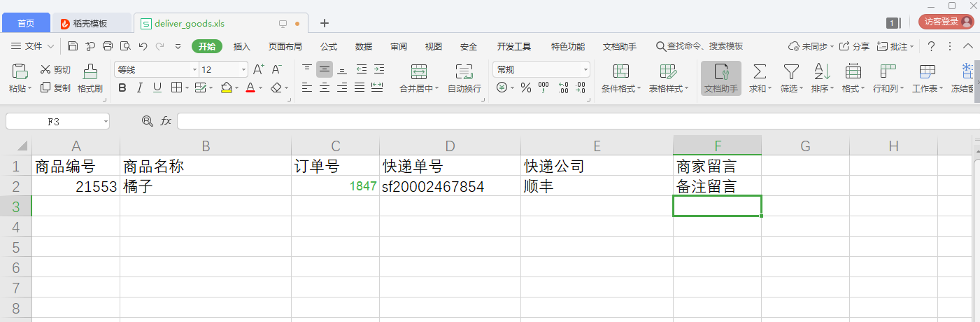Click the Increase Font Size icon
Image resolution: width=980 pixels, height=322 pixels.
coord(258,69)
